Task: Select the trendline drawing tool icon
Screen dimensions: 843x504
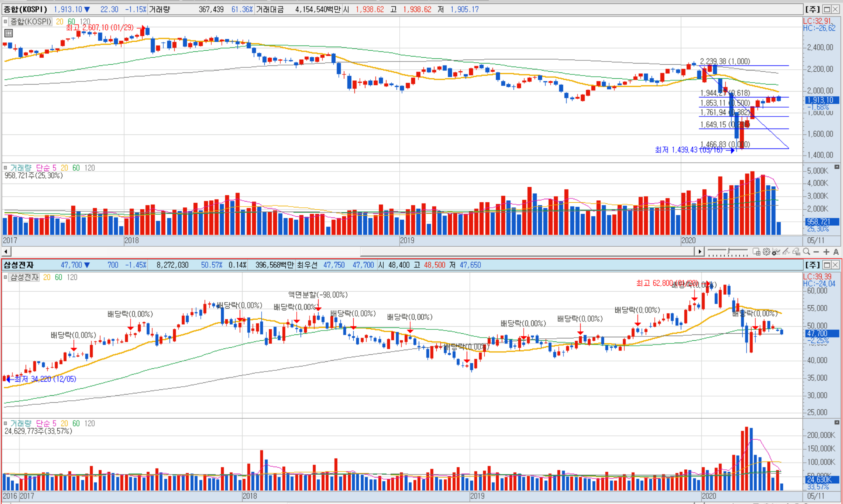Action: pos(786,252)
